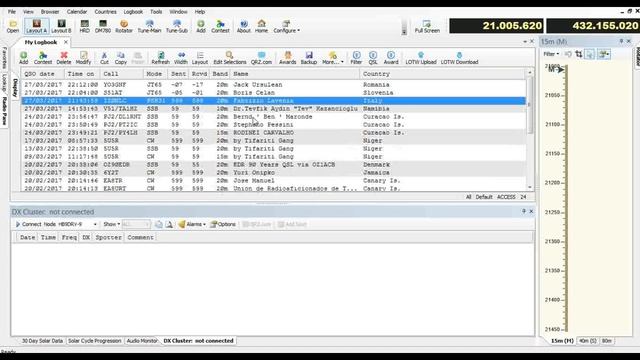
Task: Open the Countries menu
Action: tap(105, 12)
